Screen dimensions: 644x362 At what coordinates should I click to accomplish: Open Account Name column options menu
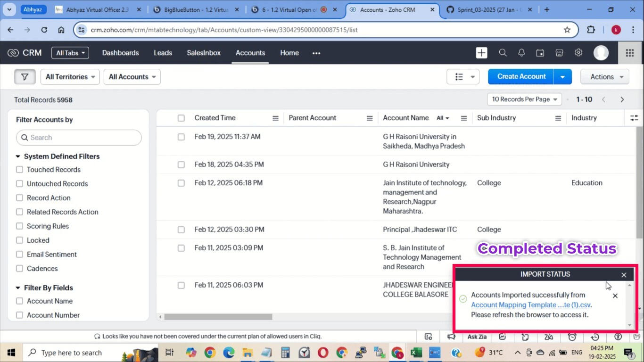(x=464, y=118)
